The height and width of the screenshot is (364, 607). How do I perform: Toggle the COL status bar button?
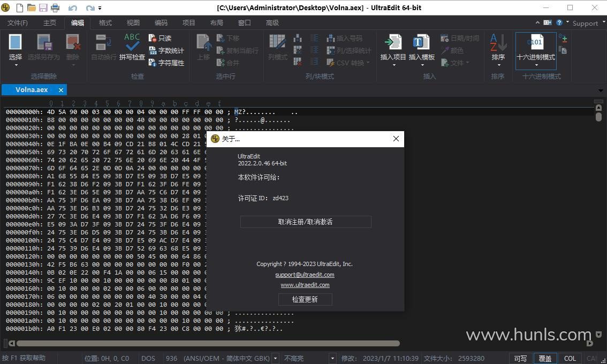pyautogui.click(x=570, y=359)
